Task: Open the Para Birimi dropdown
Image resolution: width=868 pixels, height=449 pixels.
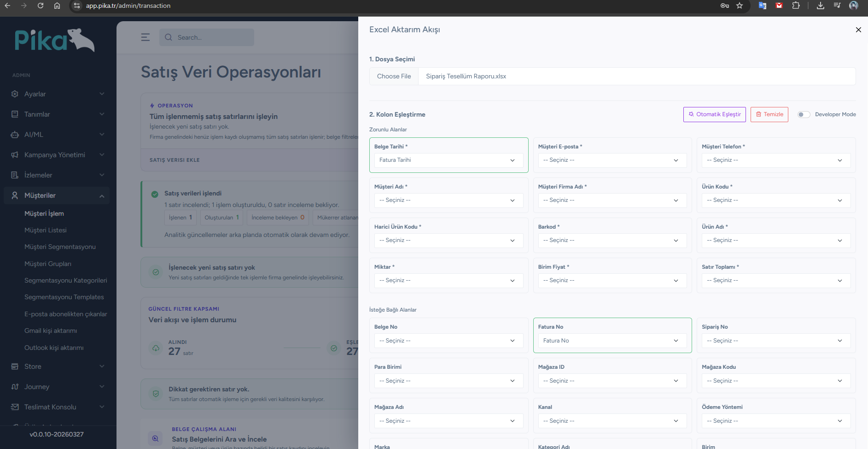Action: tap(449, 381)
